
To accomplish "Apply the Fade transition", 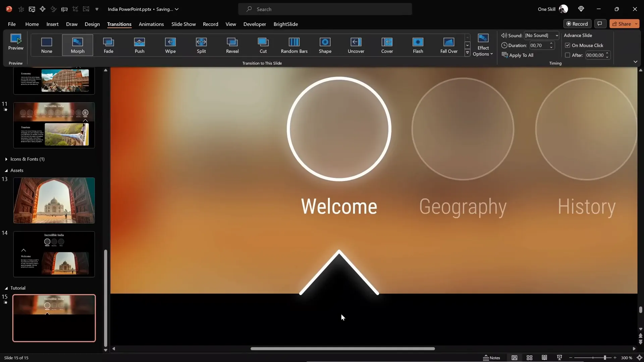I will (x=108, y=45).
